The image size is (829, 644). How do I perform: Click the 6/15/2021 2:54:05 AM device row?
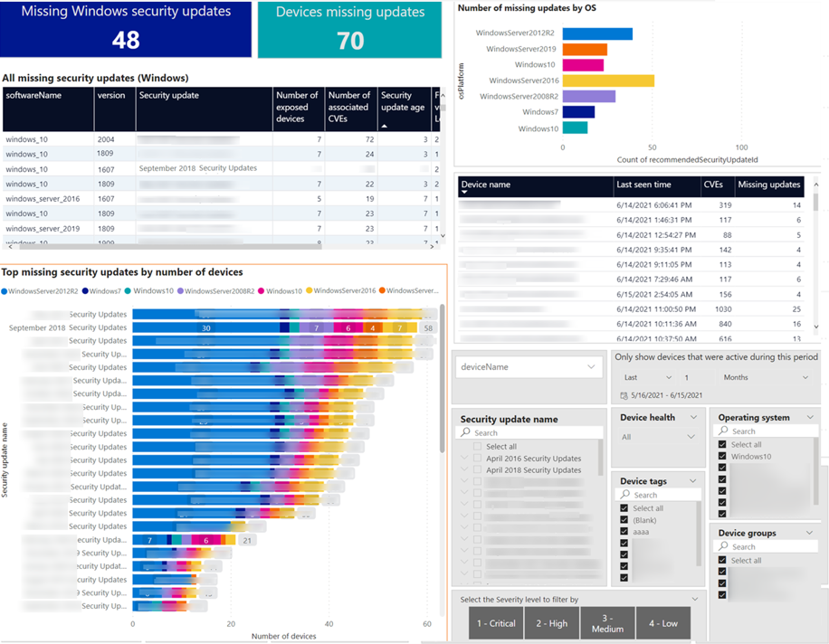(631, 294)
